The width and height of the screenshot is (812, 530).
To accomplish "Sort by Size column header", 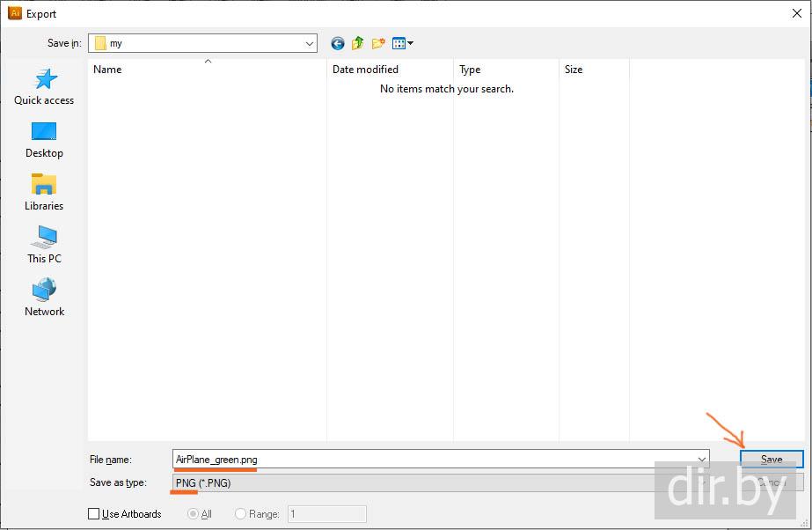I will tap(594, 70).
